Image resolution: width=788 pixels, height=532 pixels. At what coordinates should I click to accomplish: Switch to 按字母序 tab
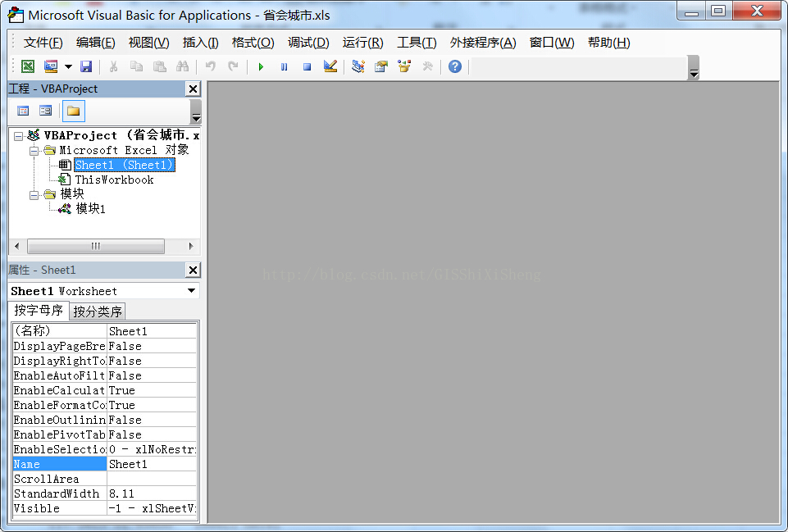pyautogui.click(x=39, y=311)
